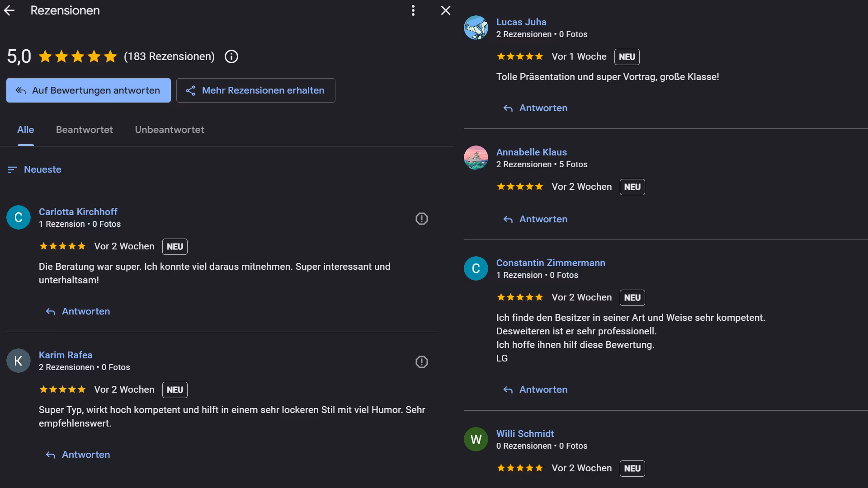Open Karim Rafea's profile name link
Screen dimensions: 868x488
[66, 355]
